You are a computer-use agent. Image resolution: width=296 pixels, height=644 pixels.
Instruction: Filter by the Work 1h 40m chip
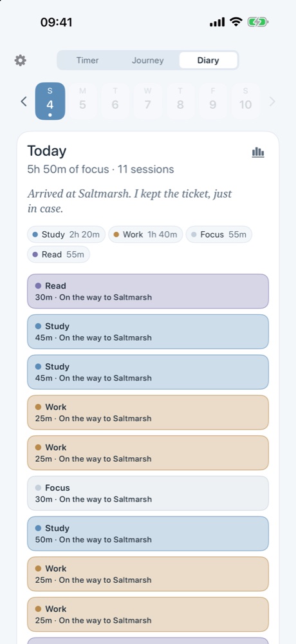coord(145,234)
